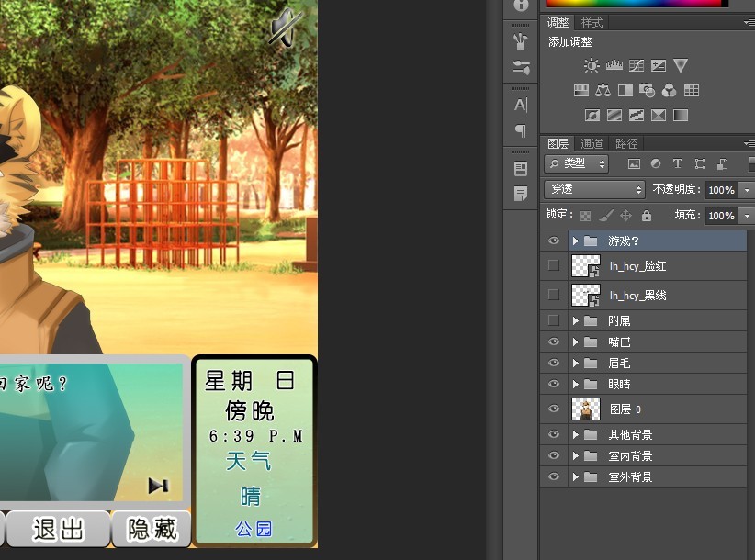The height and width of the screenshot is (560, 755).
Task: Hide the 嘴巴 layer group
Action: (x=553, y=342)
